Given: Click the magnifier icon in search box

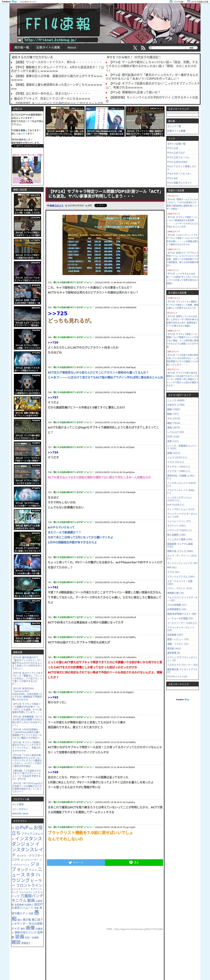Looking at the screenshot, I should (x=150, y=48).
